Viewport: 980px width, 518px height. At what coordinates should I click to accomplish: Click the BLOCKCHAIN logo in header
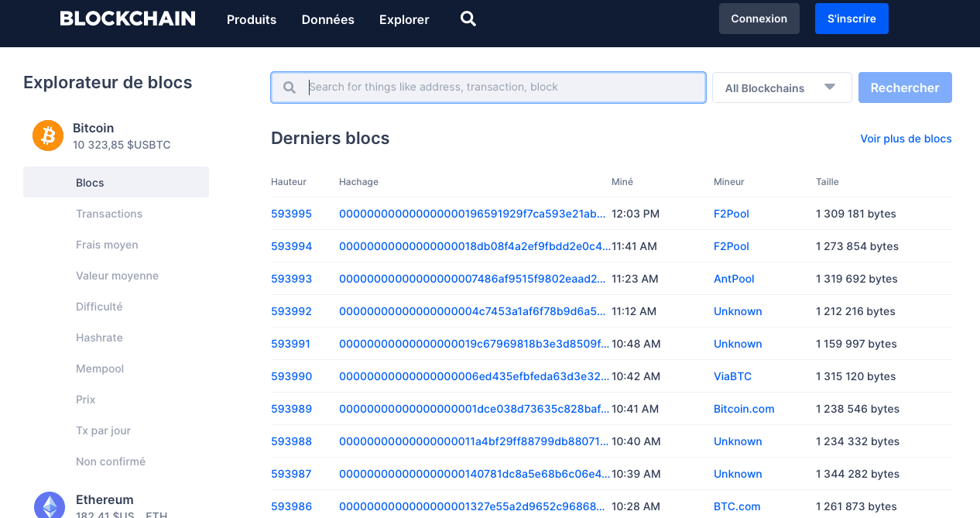pos(128,19)
